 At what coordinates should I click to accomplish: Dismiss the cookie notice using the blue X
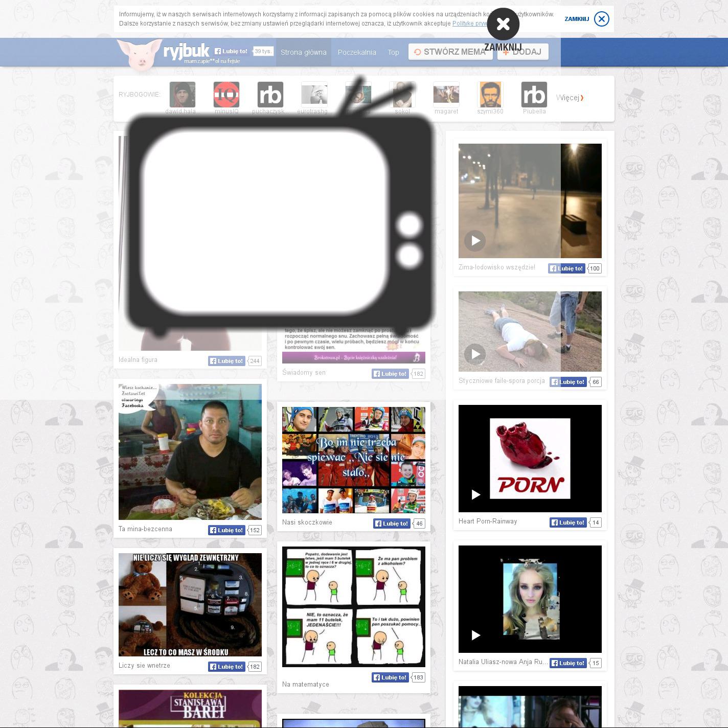point(601,19)
